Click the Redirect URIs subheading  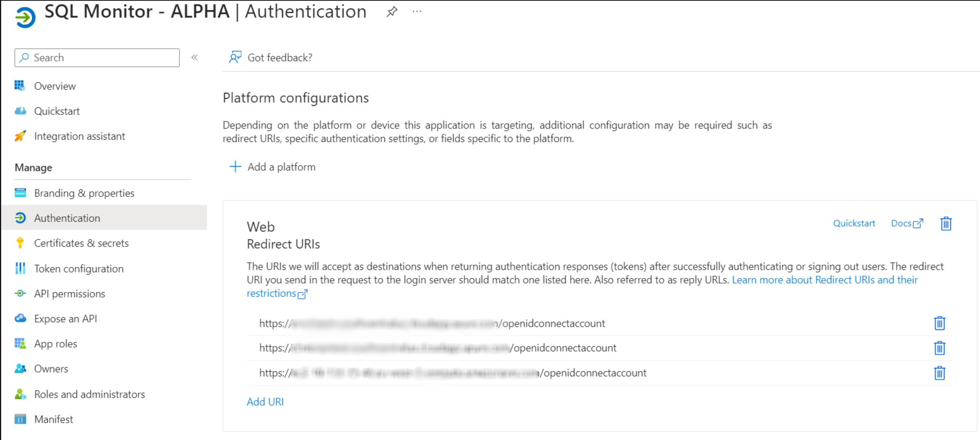pyautogui.click(x=283, y=244)
